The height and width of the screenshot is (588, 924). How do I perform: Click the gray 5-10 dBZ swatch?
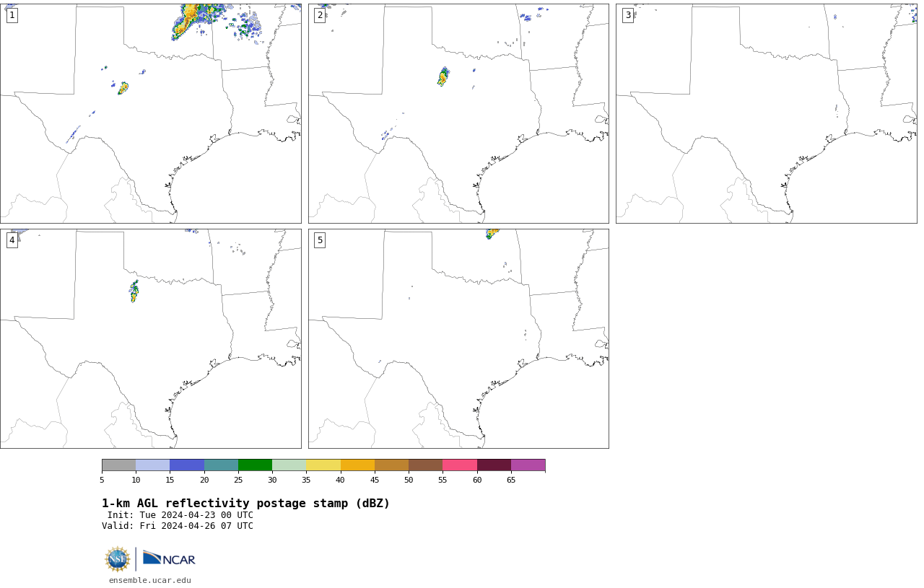coord(118,465)
